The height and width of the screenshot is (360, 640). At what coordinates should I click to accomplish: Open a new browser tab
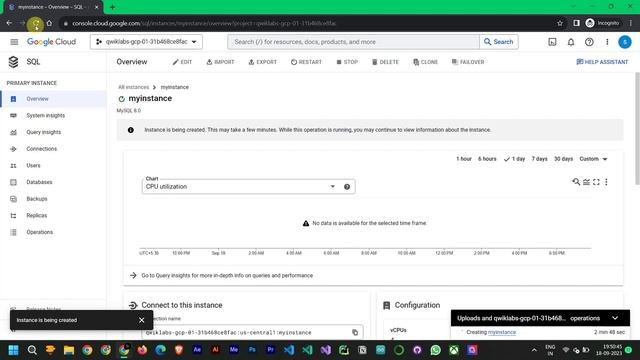[x=112, y=7]
